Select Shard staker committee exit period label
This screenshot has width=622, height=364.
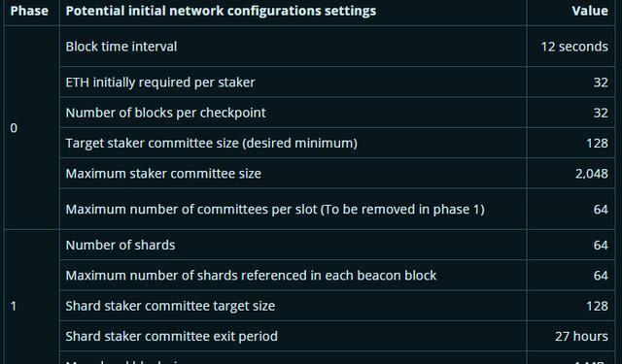pos(171,336)
